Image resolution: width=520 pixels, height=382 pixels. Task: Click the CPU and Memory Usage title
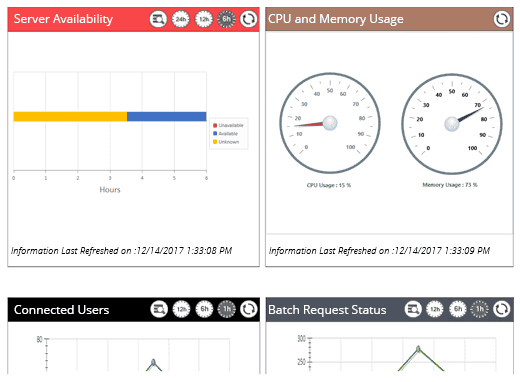coord(336,19)
